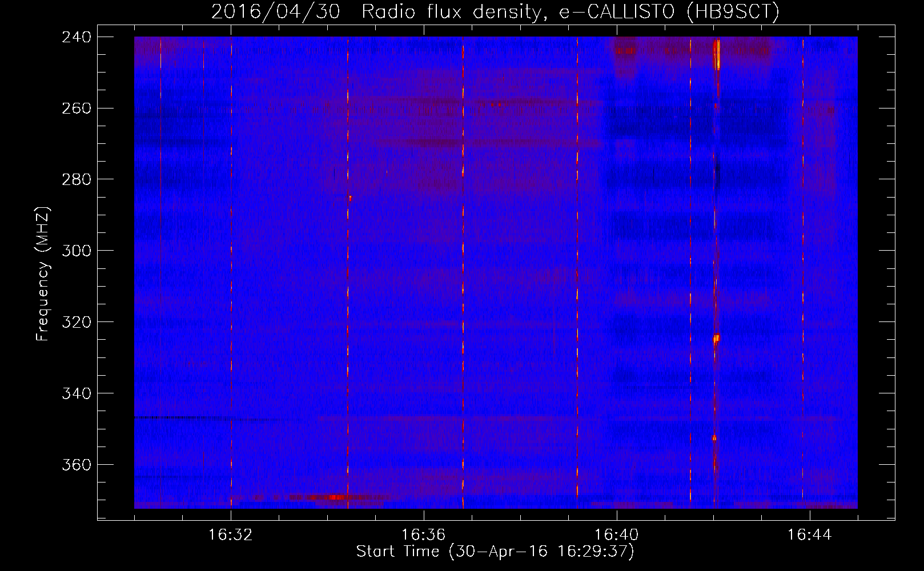This screenshot has width=924, height=571.
Task: Click the 360 frequency tick label
Action: point(77,465)
